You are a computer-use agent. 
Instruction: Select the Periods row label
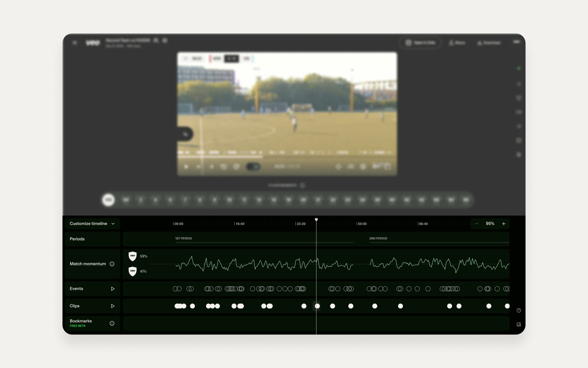point(77,239)
